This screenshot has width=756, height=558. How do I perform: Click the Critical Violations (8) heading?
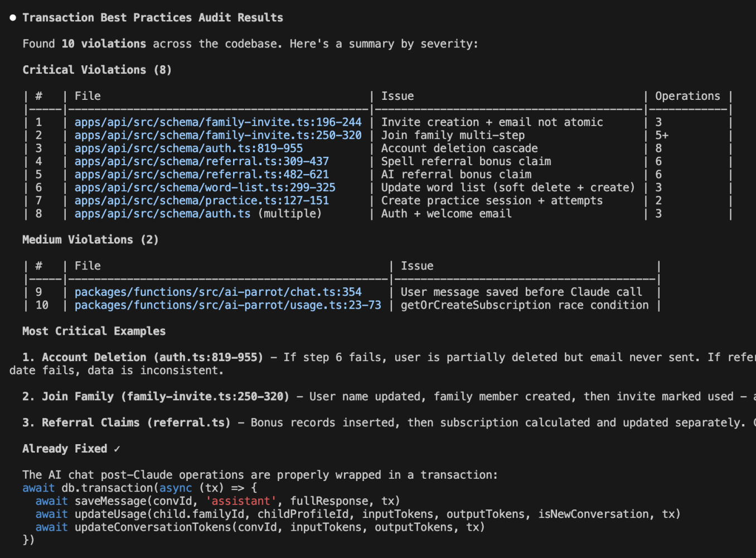97,70
